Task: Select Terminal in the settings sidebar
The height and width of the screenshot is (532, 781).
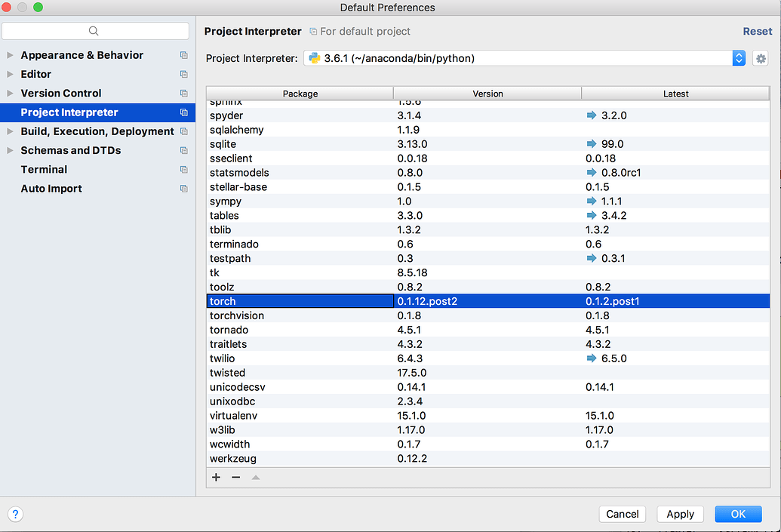Action: tap(44, 170)
